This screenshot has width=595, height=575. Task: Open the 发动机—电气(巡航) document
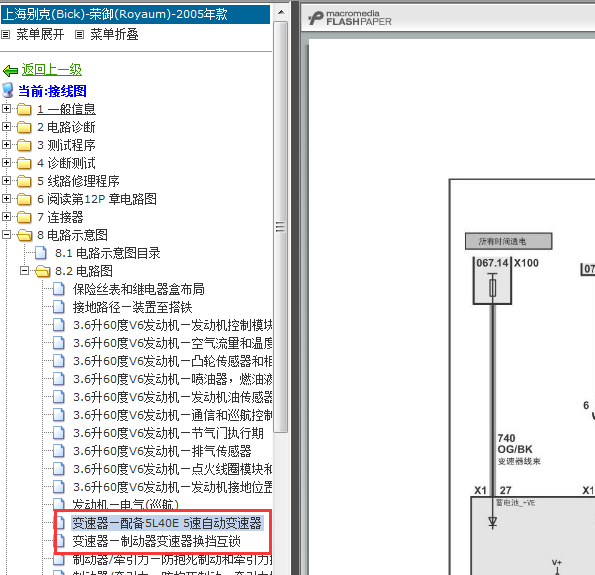[x=125, y=505]
